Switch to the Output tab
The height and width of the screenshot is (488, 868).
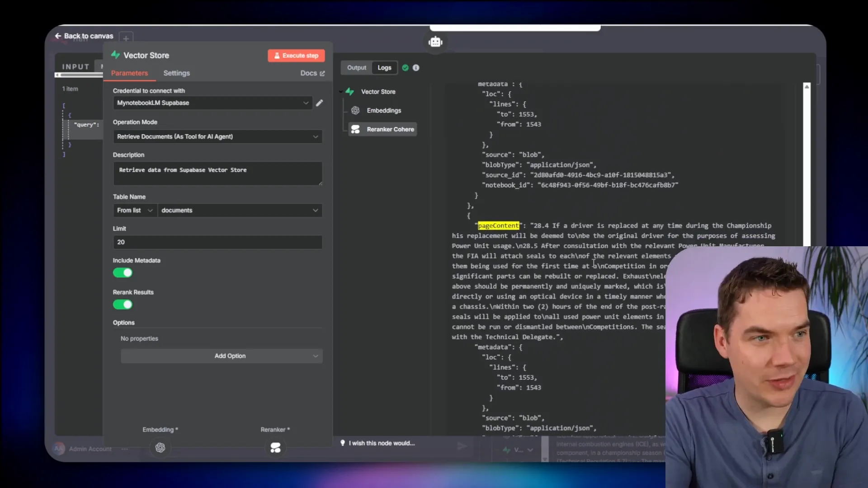[x=356, y=68]
